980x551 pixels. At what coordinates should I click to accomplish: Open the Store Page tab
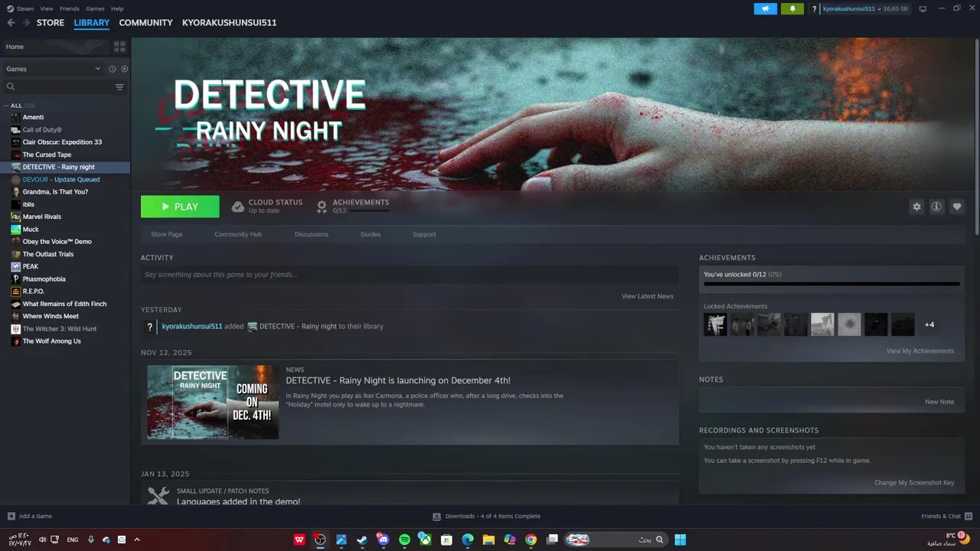click(x=166, y=234)
